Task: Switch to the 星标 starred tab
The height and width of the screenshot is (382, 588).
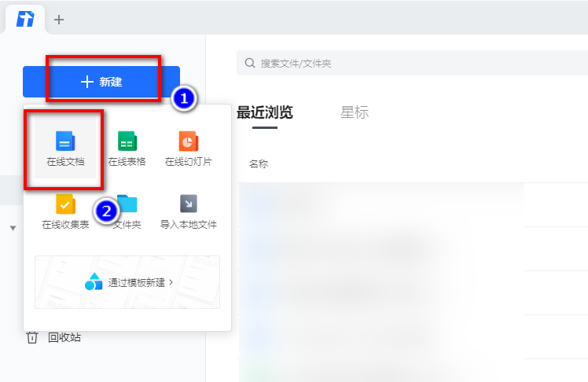Action: tap(355, 112)
